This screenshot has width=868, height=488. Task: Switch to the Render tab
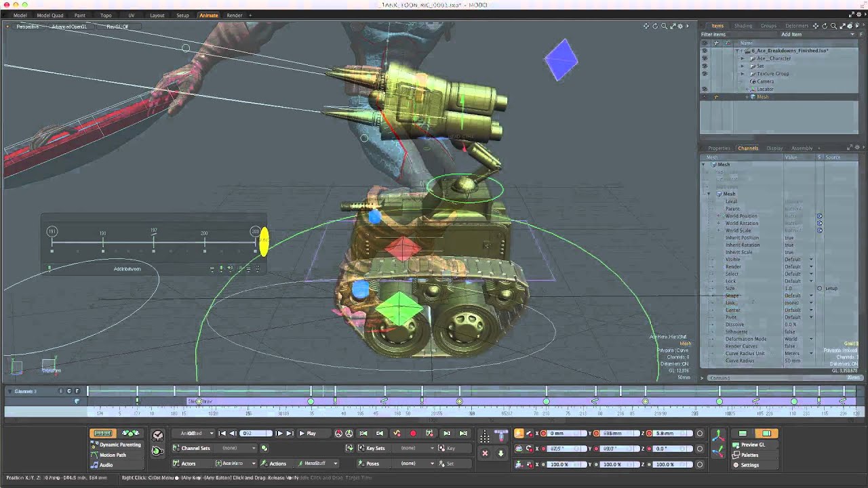click(x=235, y=15)
